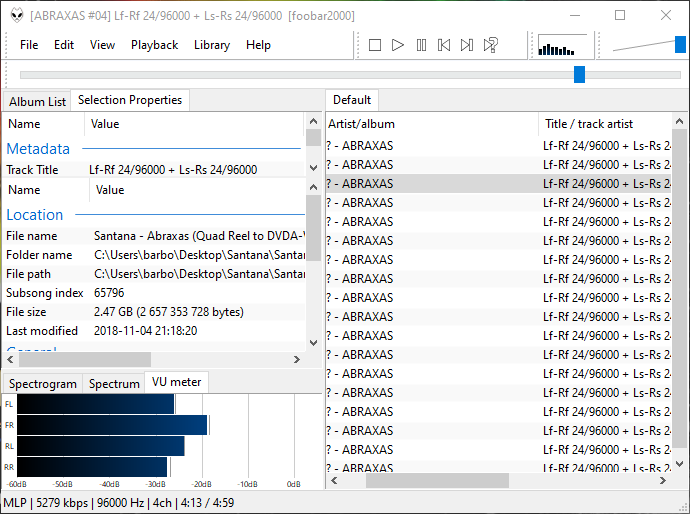The height and width of the screenshot is (514, 690).
Task: Click left arrow of properties horizontal scrollbar
Action: [10, 360]
